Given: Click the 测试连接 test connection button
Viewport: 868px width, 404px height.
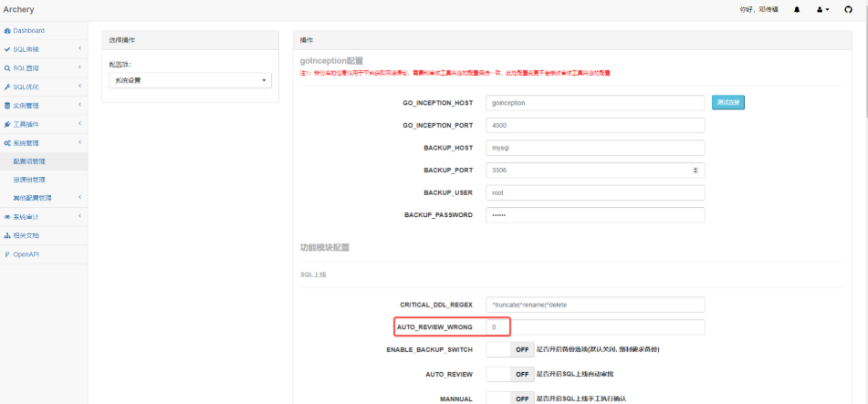Looking at the screenshot, I should [x=728, y=102].
